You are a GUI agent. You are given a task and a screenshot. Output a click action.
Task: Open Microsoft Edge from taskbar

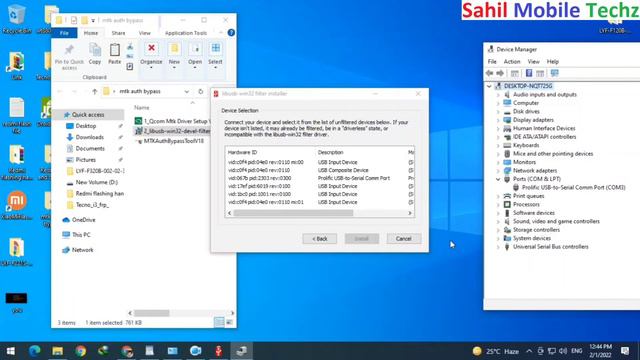(x=35, y=351)
